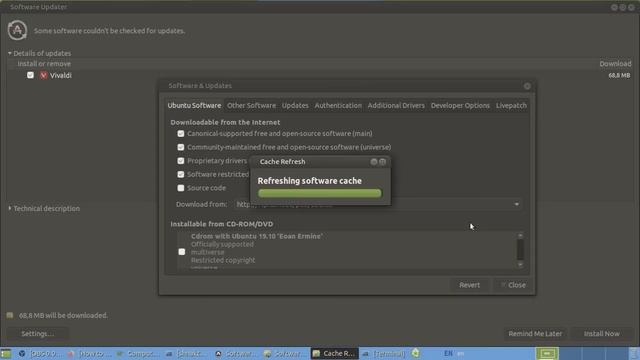The width and height of the screenshot is (640, 360).
Task: Switch to the Terminal taskbar entry
Action: click(x=384, y=353)
